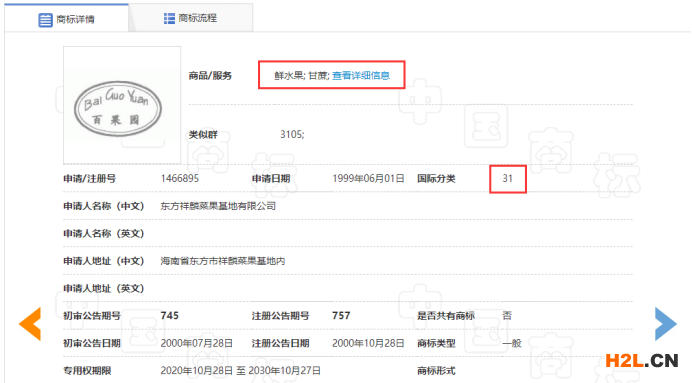Click the 注册公告日期 label

pos(281,343)
